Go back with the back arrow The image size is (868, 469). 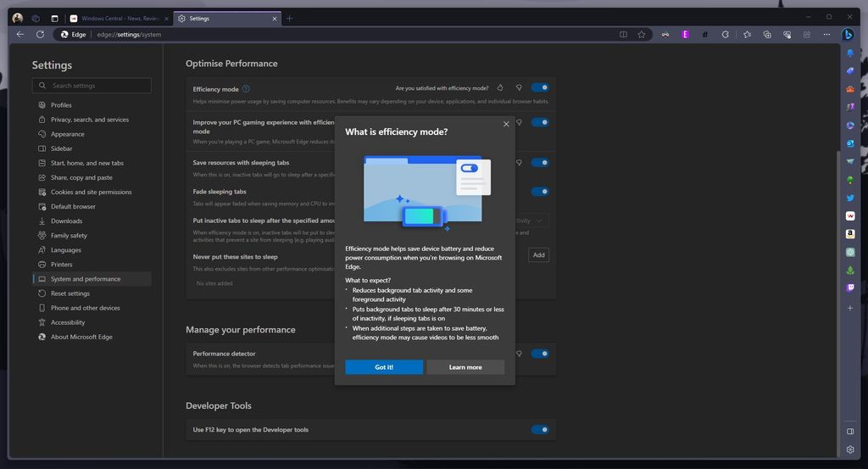click(20, 34)
